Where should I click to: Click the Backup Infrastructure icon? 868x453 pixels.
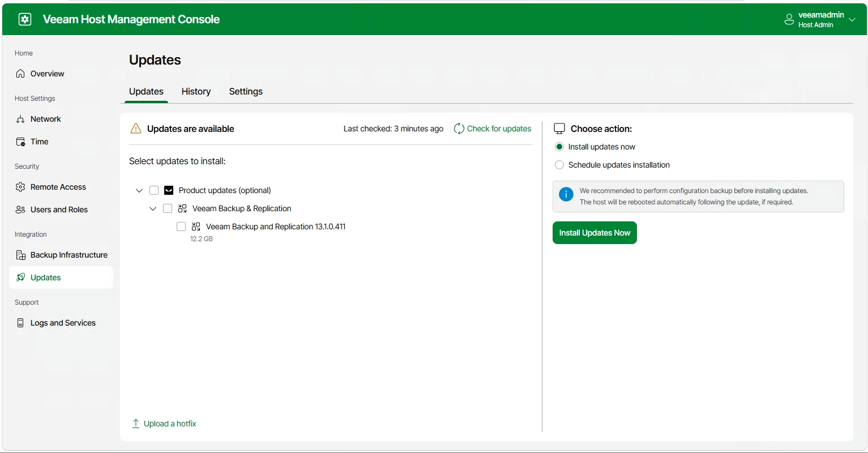[20, 255]
